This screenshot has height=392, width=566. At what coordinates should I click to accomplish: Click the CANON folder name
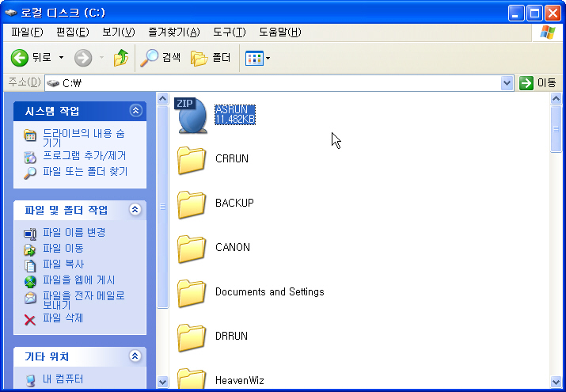233,247
